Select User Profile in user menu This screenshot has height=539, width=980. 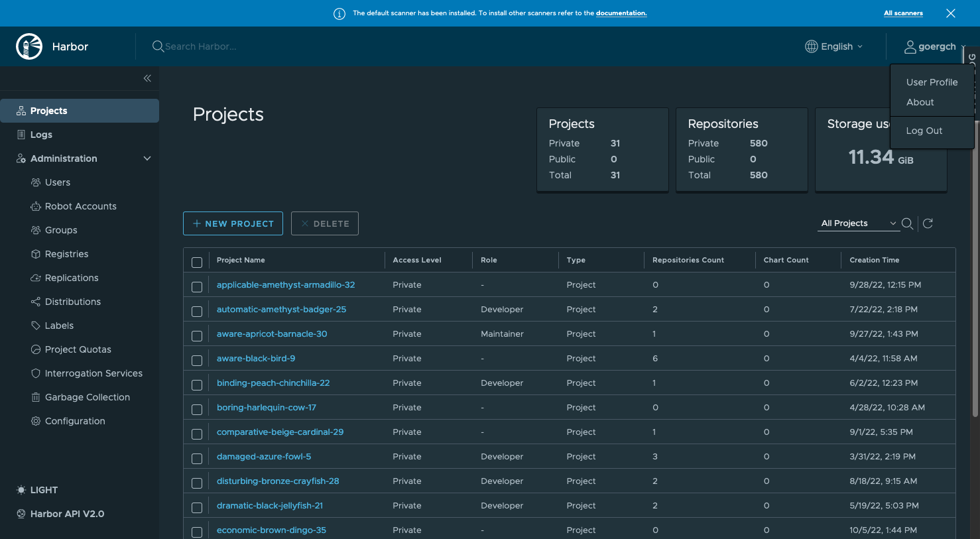tap(932, 82)
